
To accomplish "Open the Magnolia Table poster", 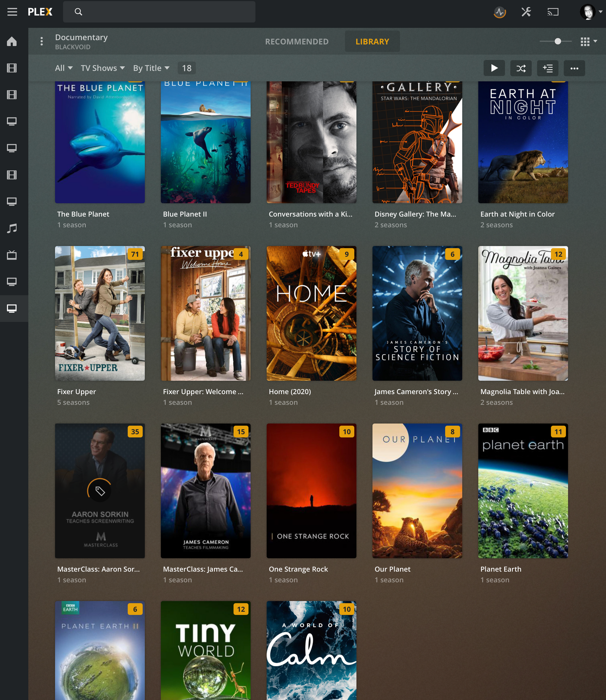I will pyautogui.click(x=523, y=313).
